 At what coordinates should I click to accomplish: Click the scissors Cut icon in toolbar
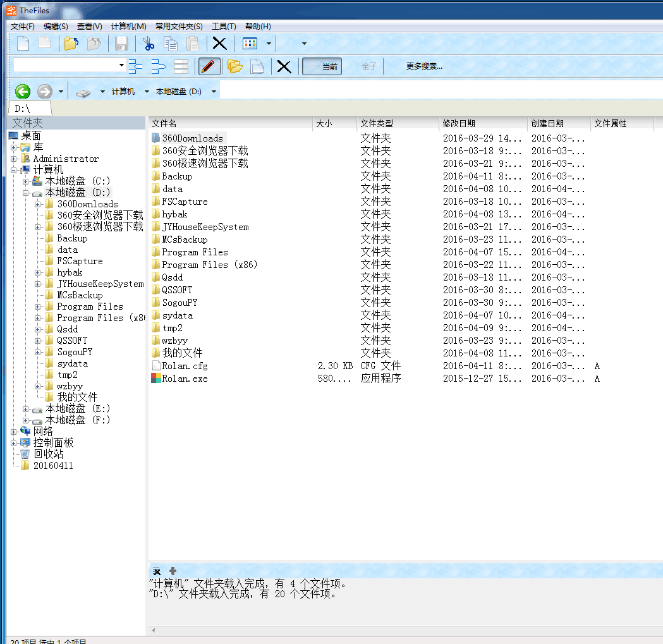[x=149, y=44]
